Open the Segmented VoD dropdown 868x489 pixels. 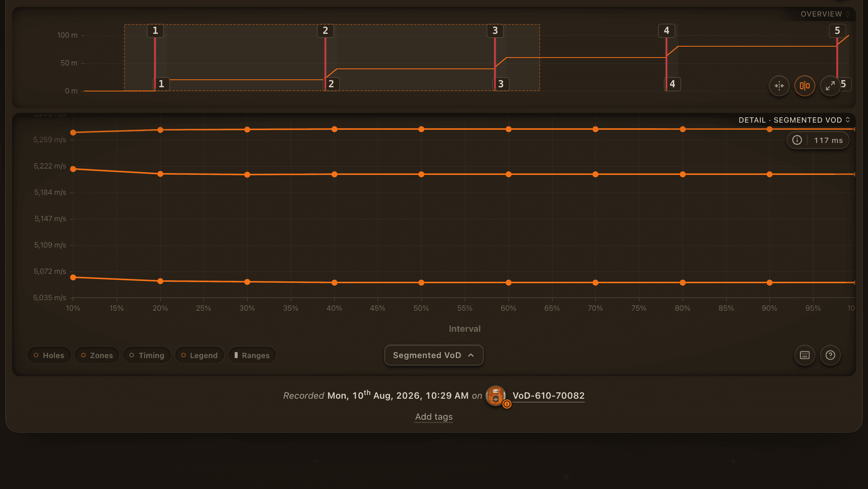[x=434, y=355]
